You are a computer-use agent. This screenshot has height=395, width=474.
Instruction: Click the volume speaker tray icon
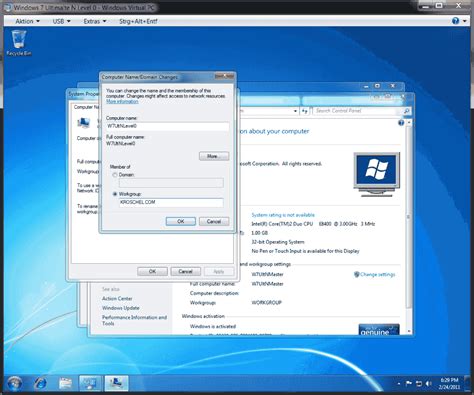coord(429,384)
